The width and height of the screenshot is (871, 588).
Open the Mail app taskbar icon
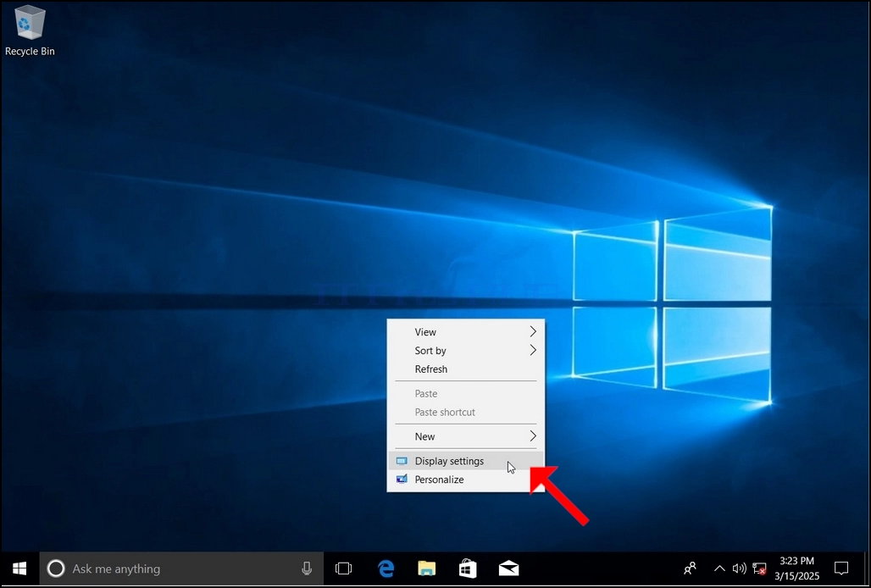pyautogui.click(x=509, y=569)
